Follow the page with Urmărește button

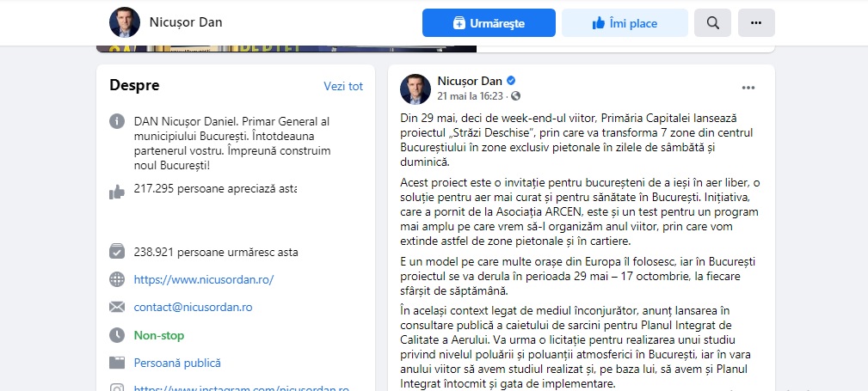[489, 22]
